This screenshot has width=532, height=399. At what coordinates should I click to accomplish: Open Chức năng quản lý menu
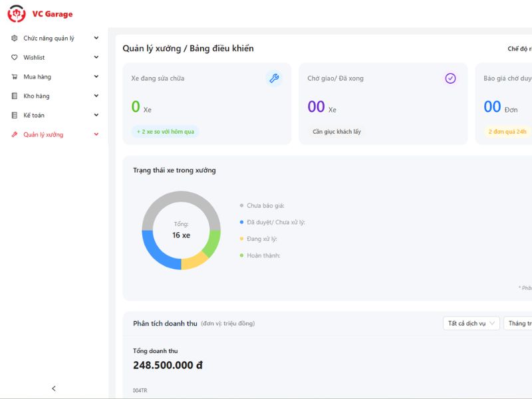[x=55, y=38]
